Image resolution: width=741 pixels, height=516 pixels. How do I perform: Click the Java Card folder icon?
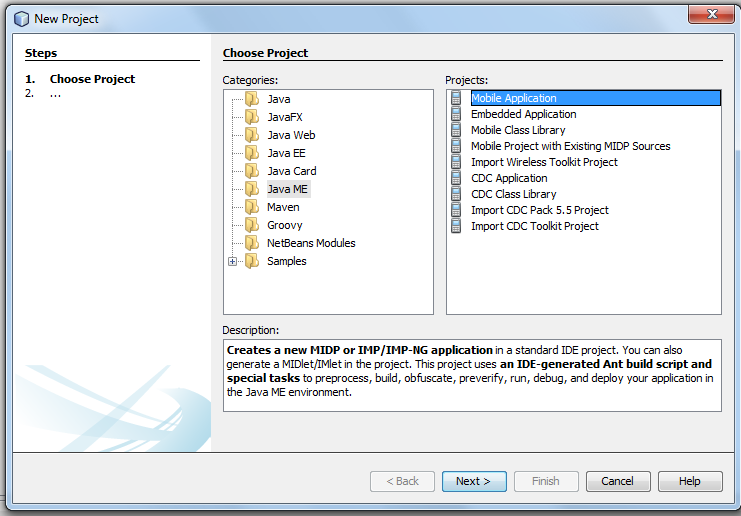[252, 171]
